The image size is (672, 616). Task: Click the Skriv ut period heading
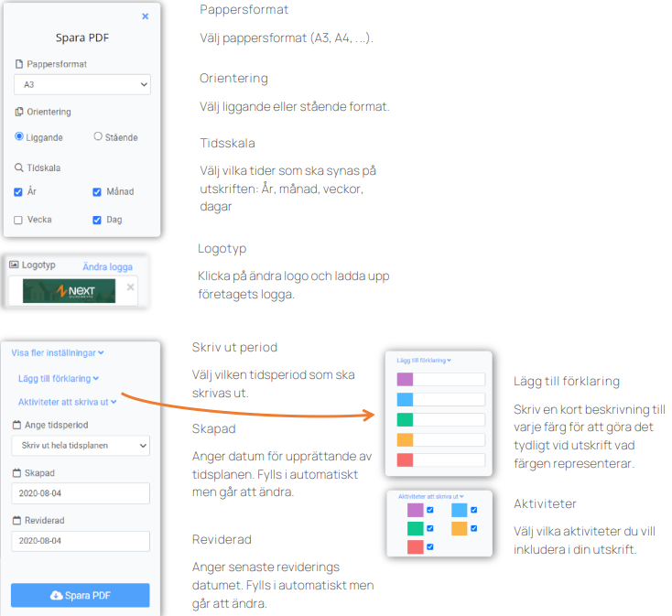tap(234, 348)
